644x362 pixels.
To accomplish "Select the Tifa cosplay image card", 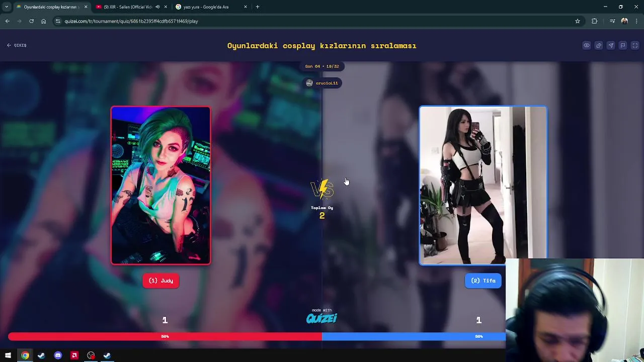I will click(x=483, y=185).
